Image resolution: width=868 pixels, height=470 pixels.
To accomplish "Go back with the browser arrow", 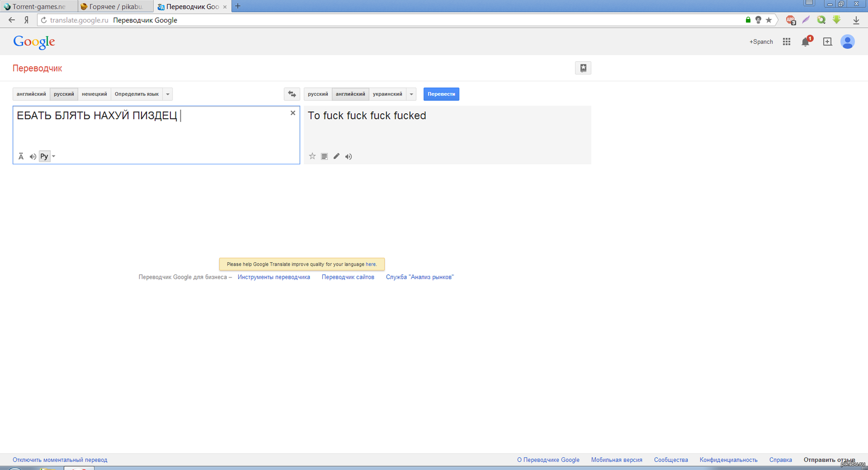I will click(12, 20).
